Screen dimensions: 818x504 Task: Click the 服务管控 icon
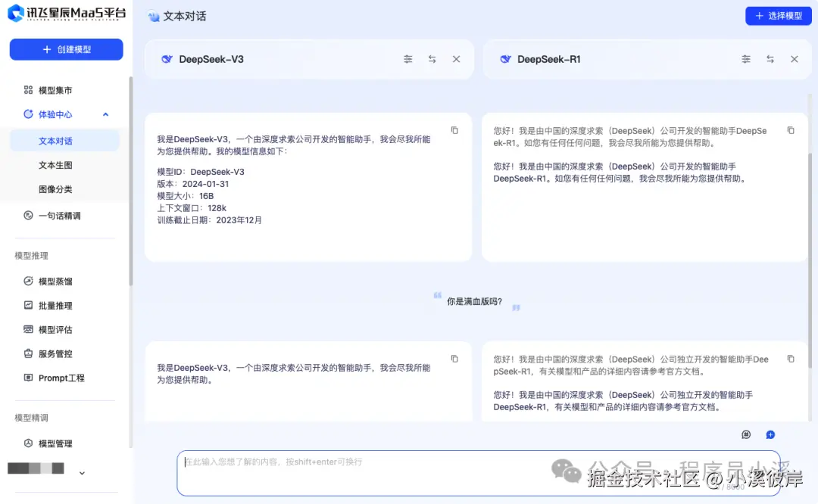point(28,353)
